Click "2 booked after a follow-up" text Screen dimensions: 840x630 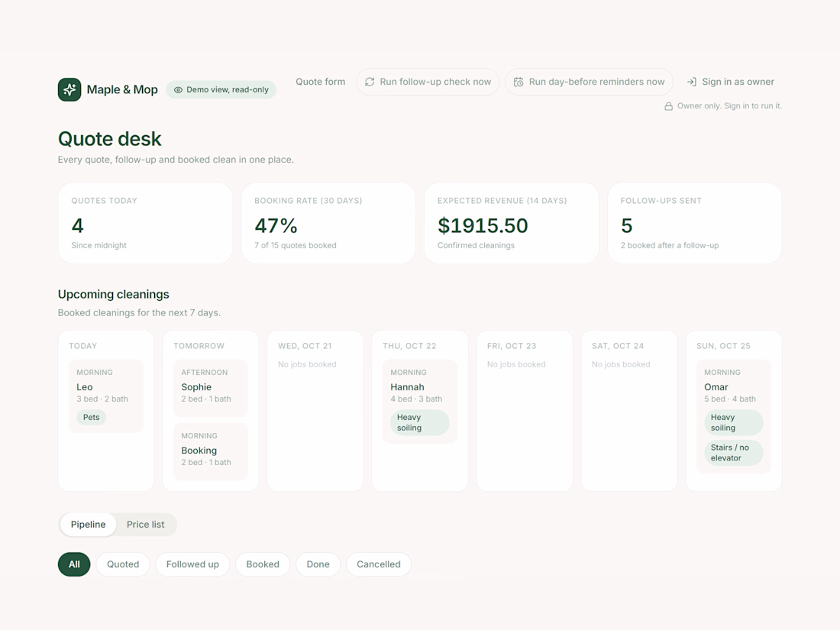coord(670,245)
